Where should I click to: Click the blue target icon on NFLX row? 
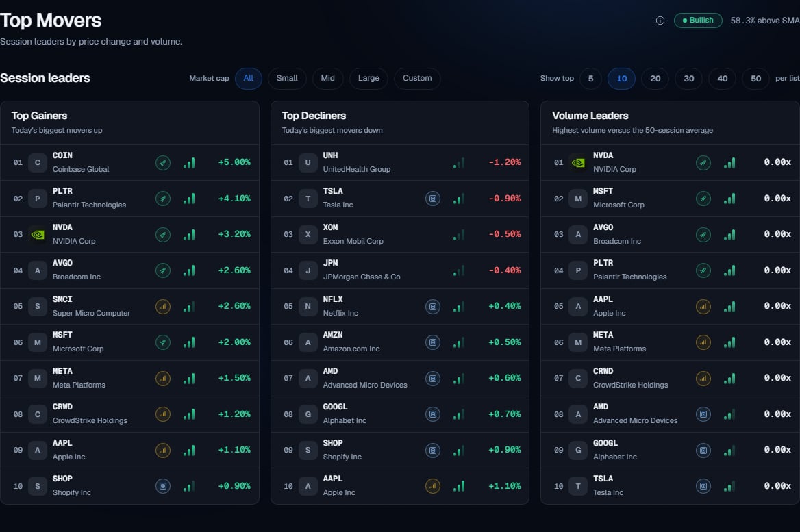pos(433,307)
